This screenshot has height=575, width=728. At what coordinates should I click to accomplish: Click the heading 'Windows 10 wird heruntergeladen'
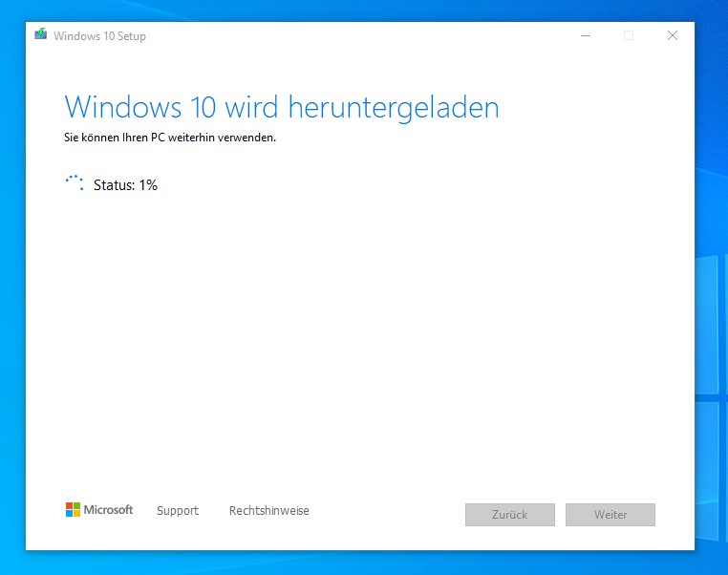click(281, 108)
